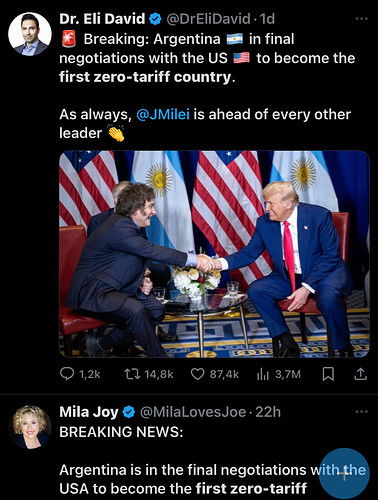Tap the verified badge next to Dr. Eli David

click(155, 19)
